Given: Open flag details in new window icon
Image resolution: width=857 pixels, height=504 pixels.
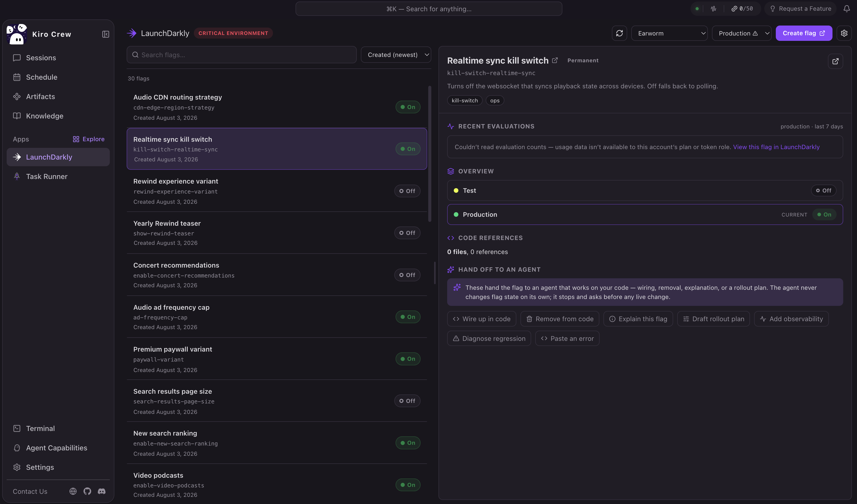Looking at the screenshot, I should tap(835, 61).
